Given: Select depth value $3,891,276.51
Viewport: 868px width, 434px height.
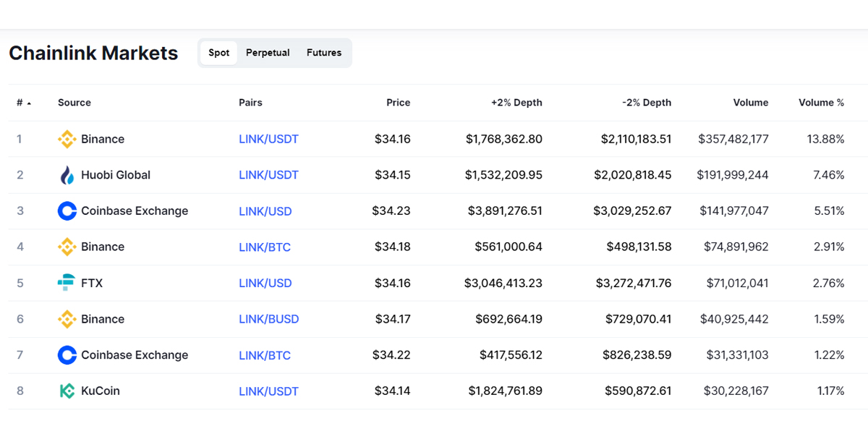Looking at the screenshot, I should pyautogui.click(x=505, y=211).
